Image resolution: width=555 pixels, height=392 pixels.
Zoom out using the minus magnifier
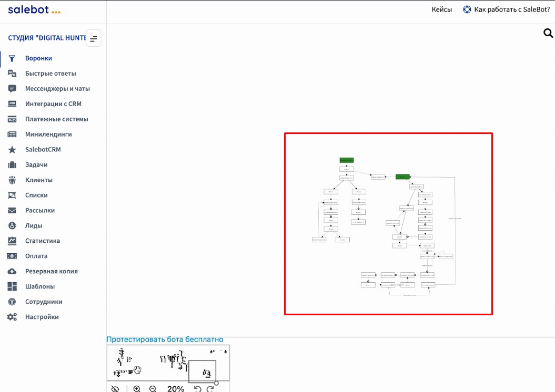(x=153, y=389)
